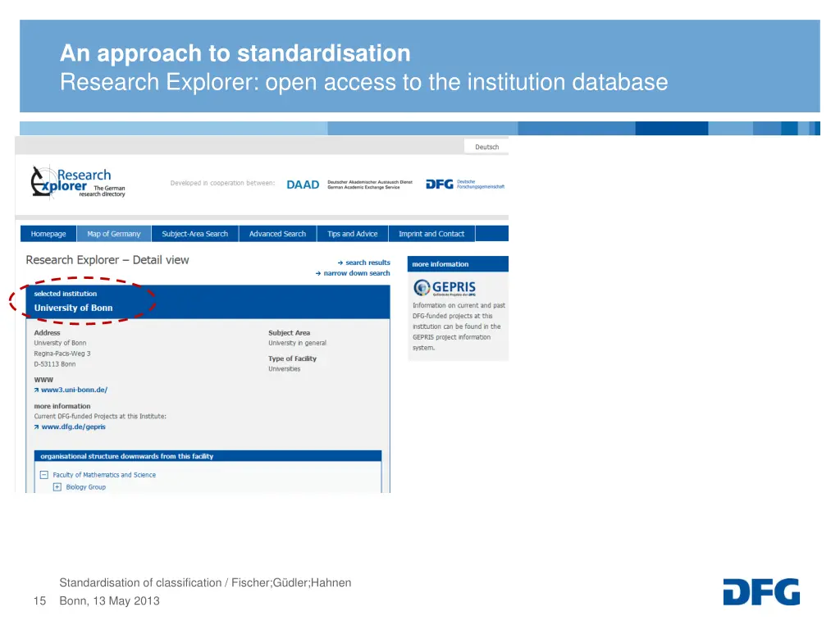Click the 'Type of Facility' label
This screenshot has width=840, height=630.
[293, 359]
